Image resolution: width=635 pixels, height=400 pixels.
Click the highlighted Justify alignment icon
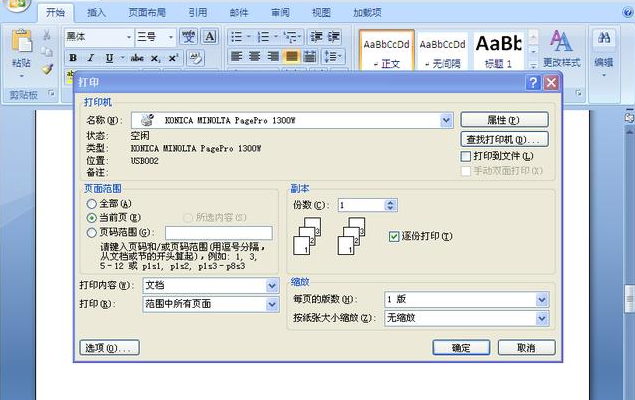[291, 56]
